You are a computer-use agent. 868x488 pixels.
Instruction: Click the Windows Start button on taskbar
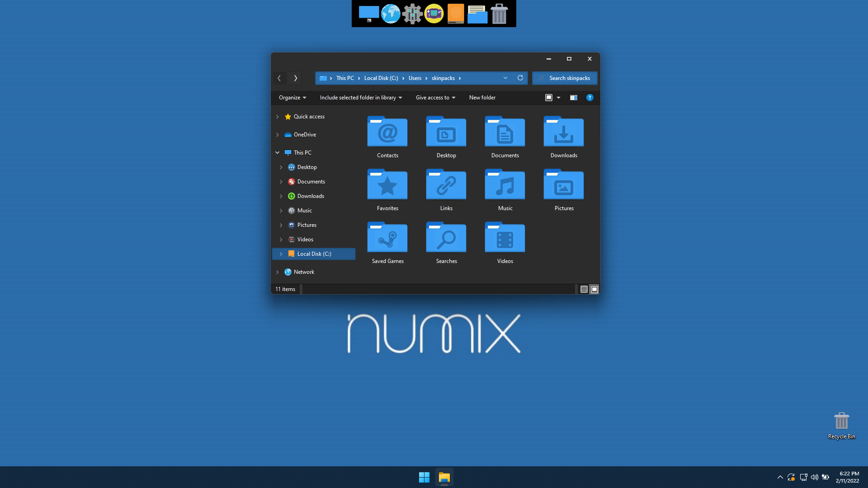[424, 477]
